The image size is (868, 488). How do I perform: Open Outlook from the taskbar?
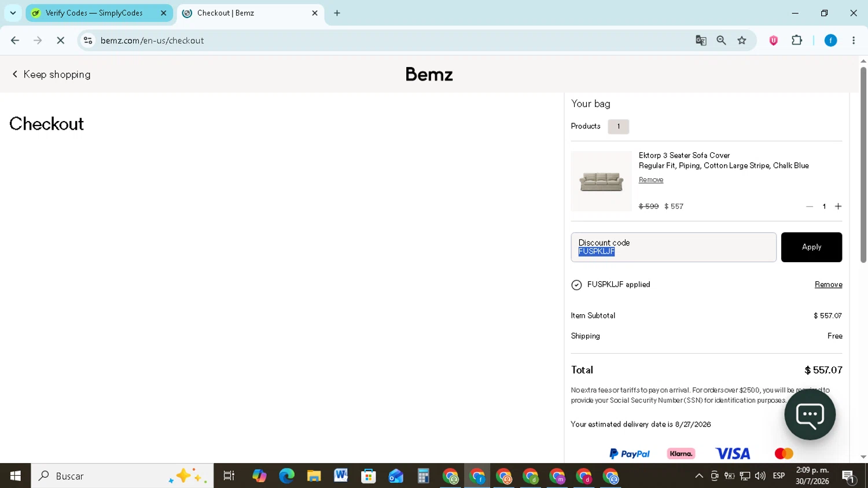click(x=396, y=476)
